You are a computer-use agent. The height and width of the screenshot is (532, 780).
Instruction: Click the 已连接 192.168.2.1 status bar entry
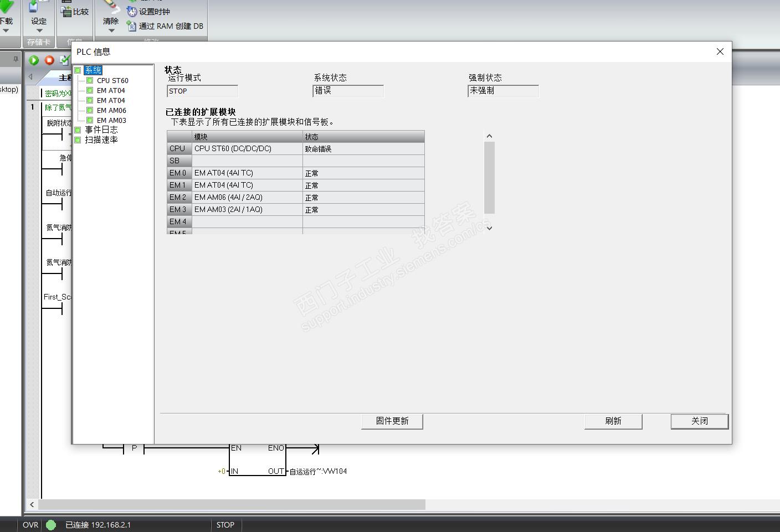click(98, 525)
